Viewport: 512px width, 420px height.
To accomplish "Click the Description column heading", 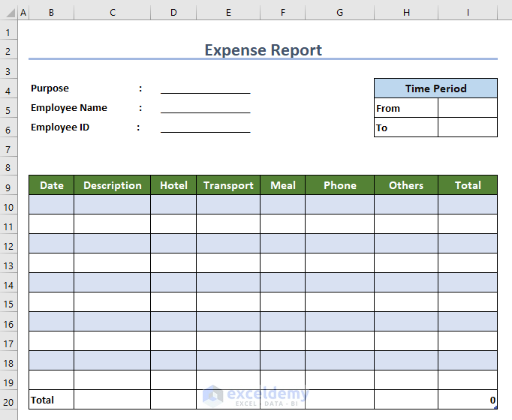I will pos(113,185).
